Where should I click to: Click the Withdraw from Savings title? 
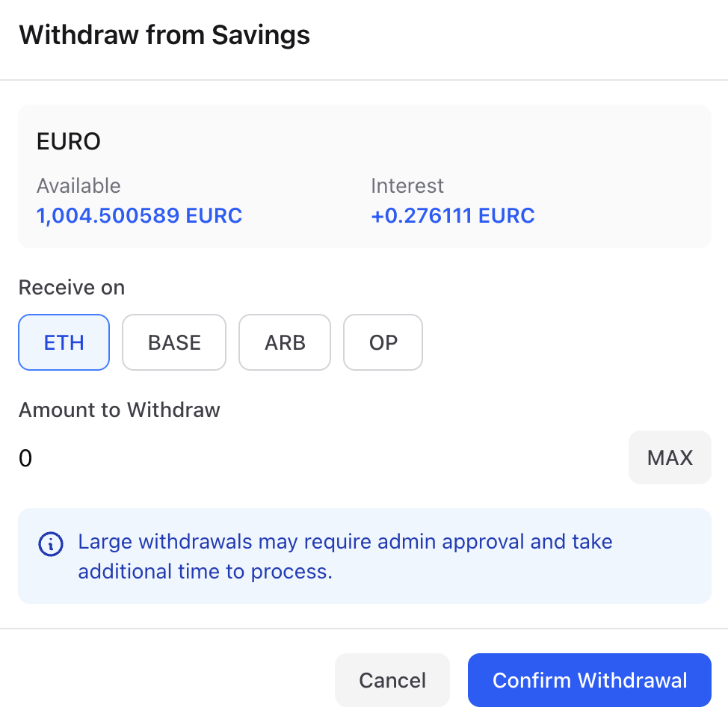coord(164,35)
